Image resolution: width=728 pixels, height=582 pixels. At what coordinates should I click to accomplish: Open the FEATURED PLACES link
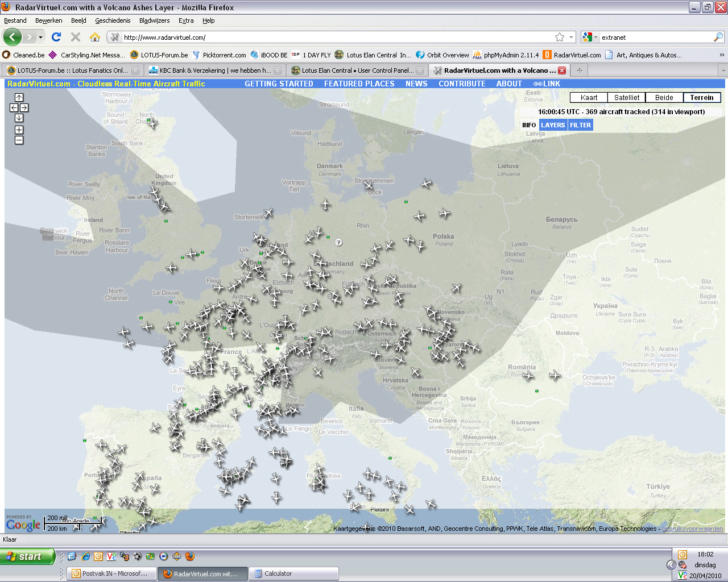(359, 84)
